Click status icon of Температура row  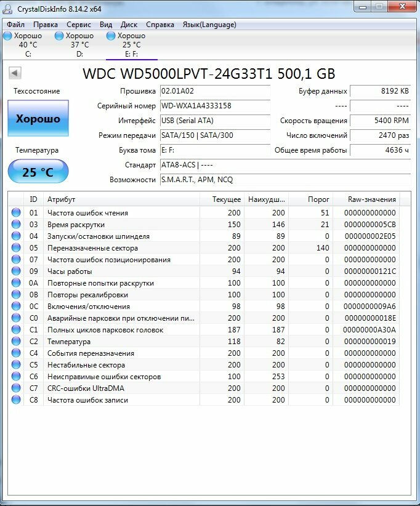click(x=16, y=341)
